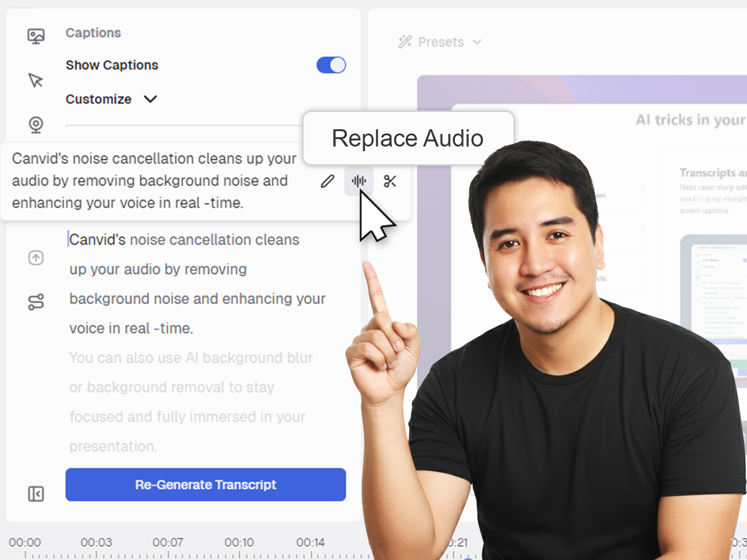Image resolution: width=747 pixels, height=560 pixels.
Task: Click the caption preview bubble above the transcript
Action: 154,181
